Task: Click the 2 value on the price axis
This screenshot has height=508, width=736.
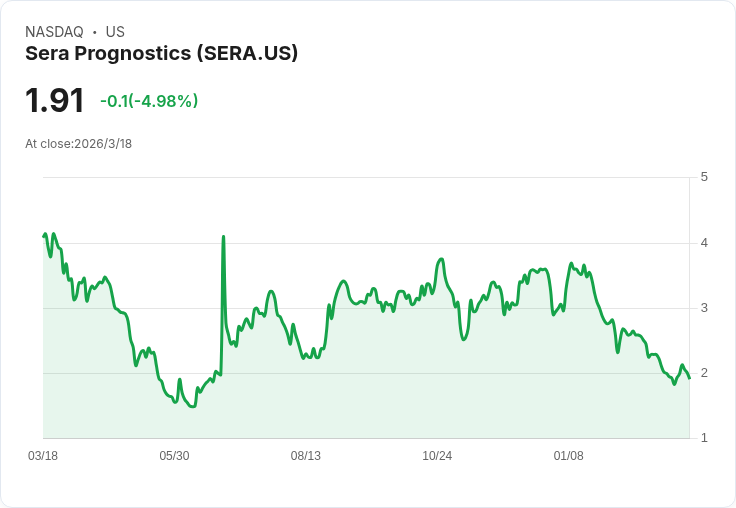Action: tap(705, 373)
